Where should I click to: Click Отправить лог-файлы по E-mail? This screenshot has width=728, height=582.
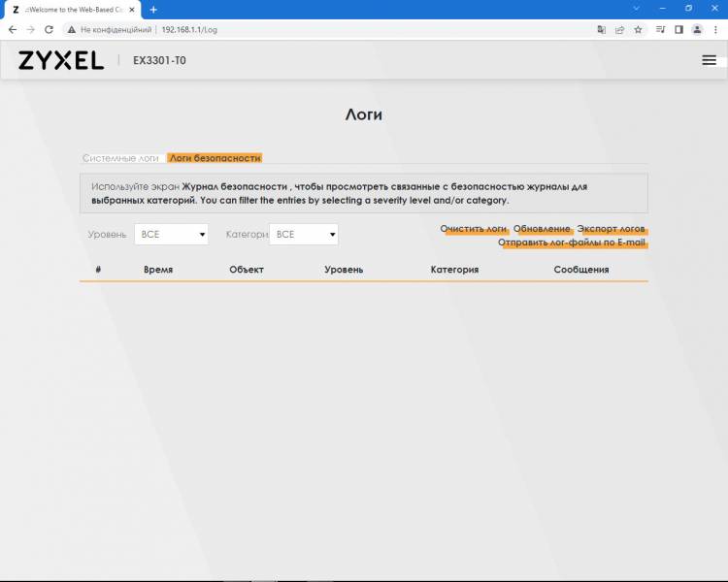click(572, 242)
